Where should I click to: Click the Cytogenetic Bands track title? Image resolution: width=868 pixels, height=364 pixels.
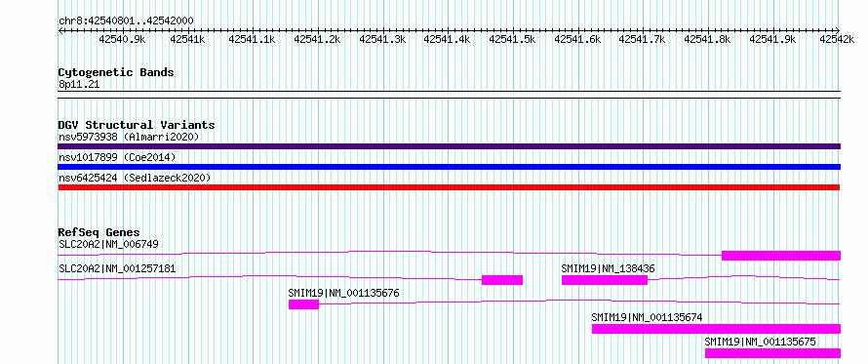click(x=116, y=72)
